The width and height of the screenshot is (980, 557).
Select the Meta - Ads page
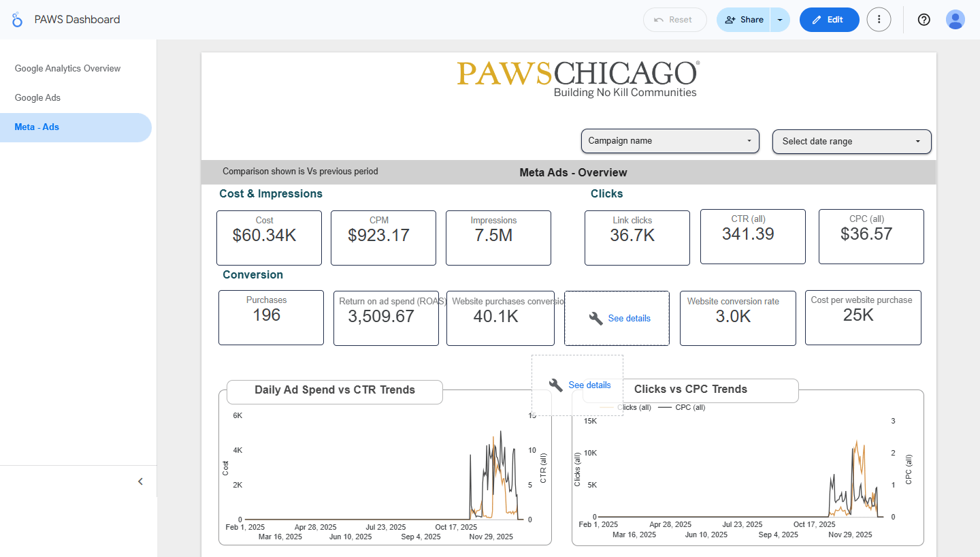point(76,127)
